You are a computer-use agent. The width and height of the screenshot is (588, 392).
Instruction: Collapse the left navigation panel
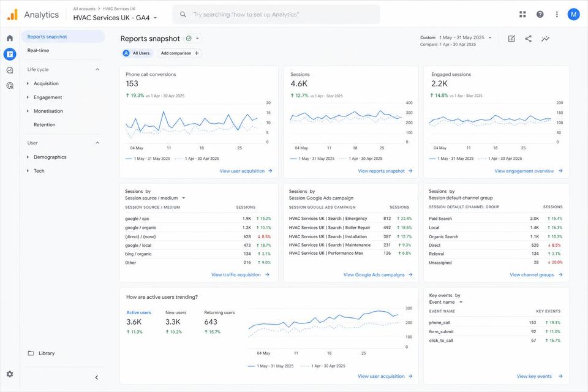pos(96,377)
